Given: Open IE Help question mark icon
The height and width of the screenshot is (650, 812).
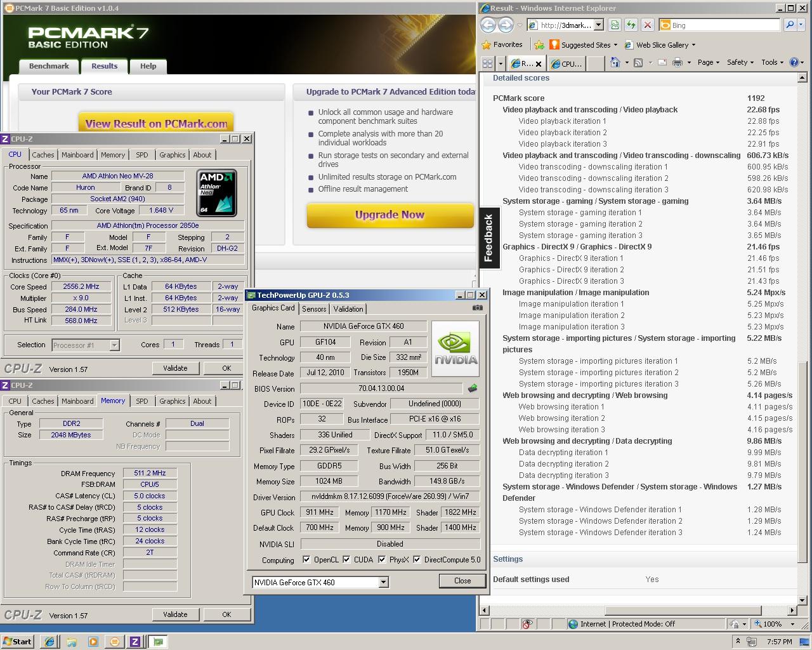Looking at the screenshot, I should pos(793,62).
